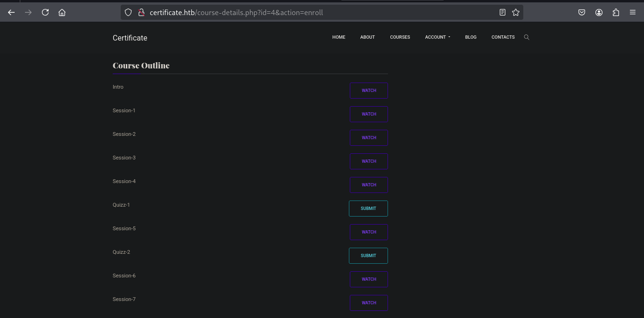Go to the browser home page

(62, 13)
